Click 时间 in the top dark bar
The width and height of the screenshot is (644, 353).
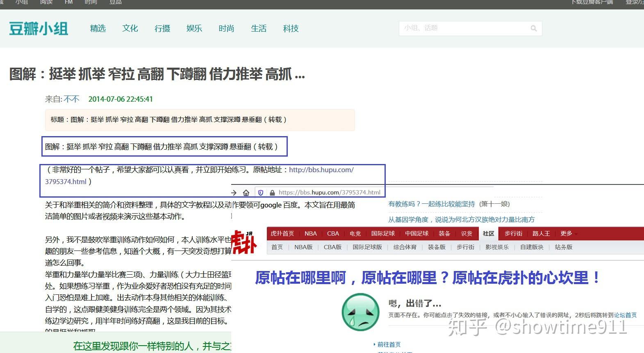click(x=91, y=2)
